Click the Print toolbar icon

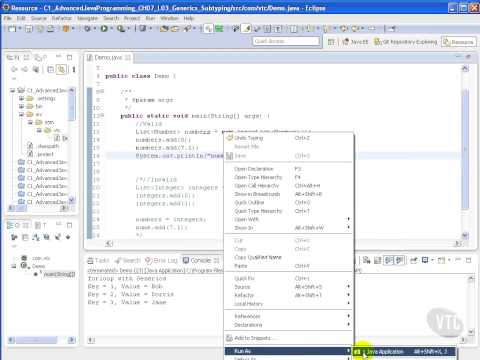click(x=51, y=29)
